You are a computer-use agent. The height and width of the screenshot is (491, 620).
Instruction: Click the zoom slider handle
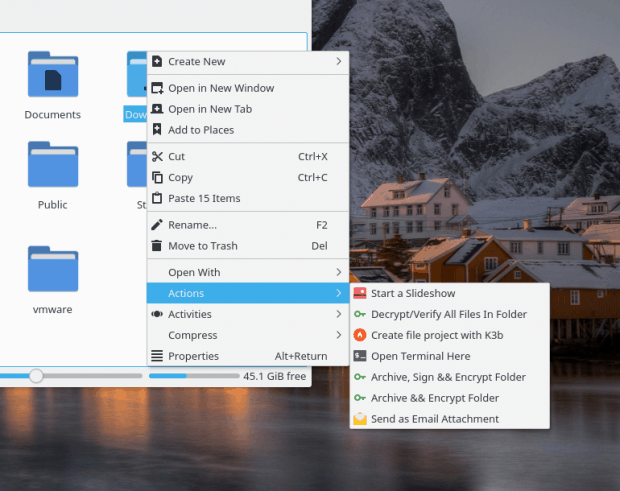[x=36, y=376]
